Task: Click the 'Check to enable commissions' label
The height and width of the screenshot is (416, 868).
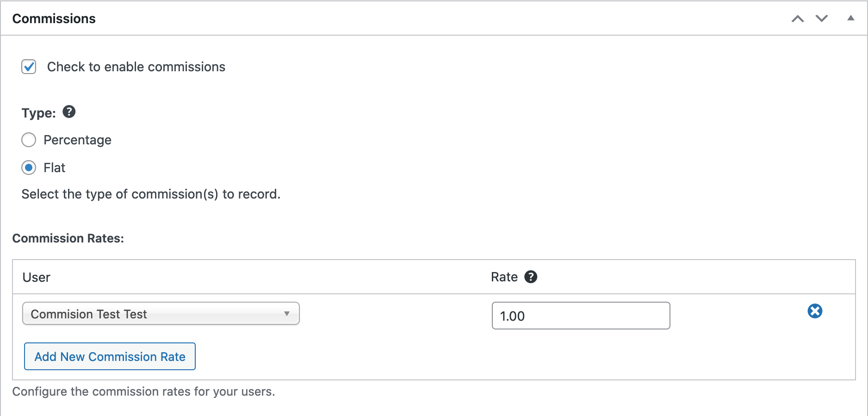Action: click(x=136, y=67)
